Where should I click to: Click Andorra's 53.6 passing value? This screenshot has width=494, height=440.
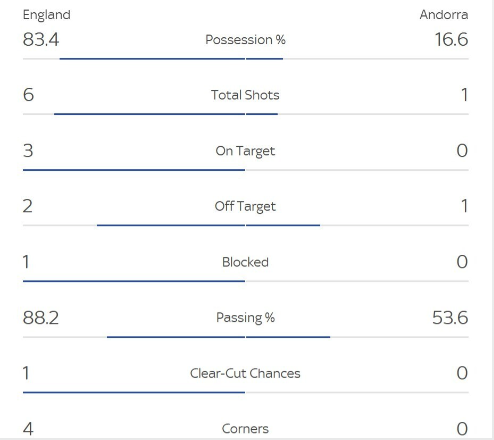point(450,317)
